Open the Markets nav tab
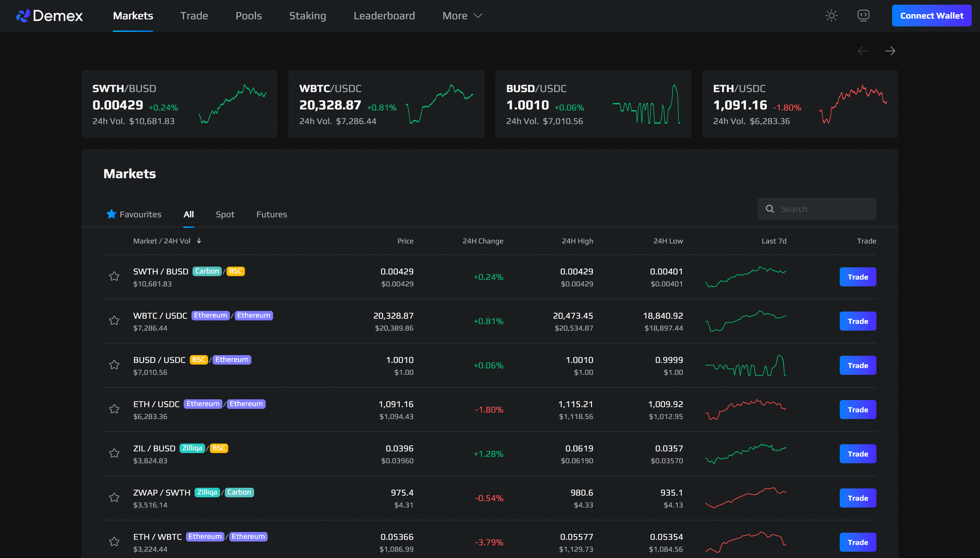The image size is (980, 558). coord(133,16)
